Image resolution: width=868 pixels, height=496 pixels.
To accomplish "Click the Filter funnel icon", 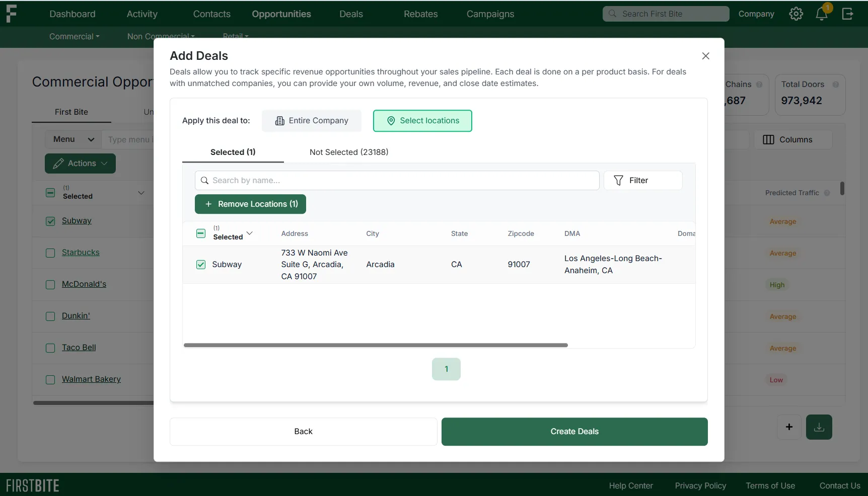I will (x=619, y=181).
